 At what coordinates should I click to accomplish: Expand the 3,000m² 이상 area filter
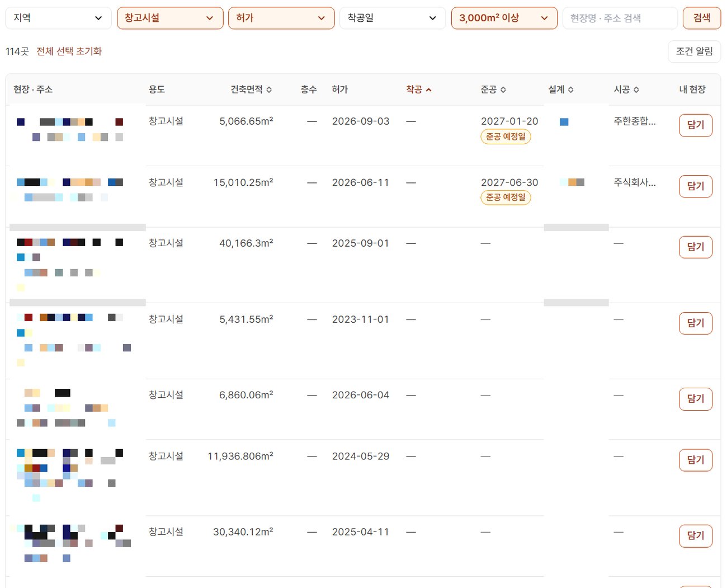(x=504, y=18)
